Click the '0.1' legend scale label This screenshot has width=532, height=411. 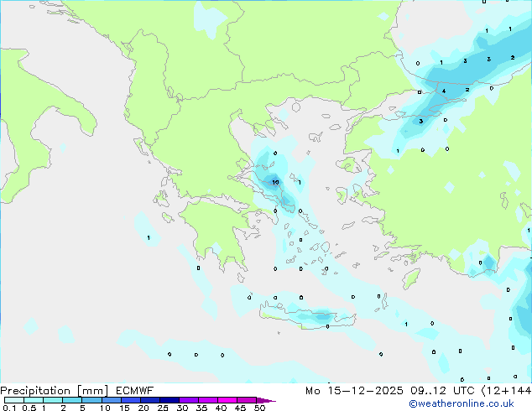click(9, 408)
